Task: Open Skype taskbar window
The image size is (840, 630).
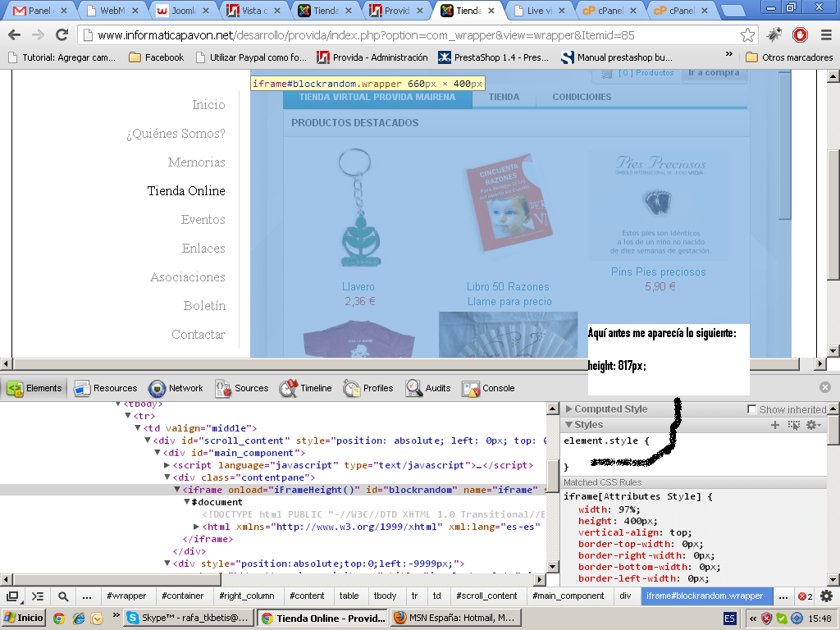Action: pos(188,618)
